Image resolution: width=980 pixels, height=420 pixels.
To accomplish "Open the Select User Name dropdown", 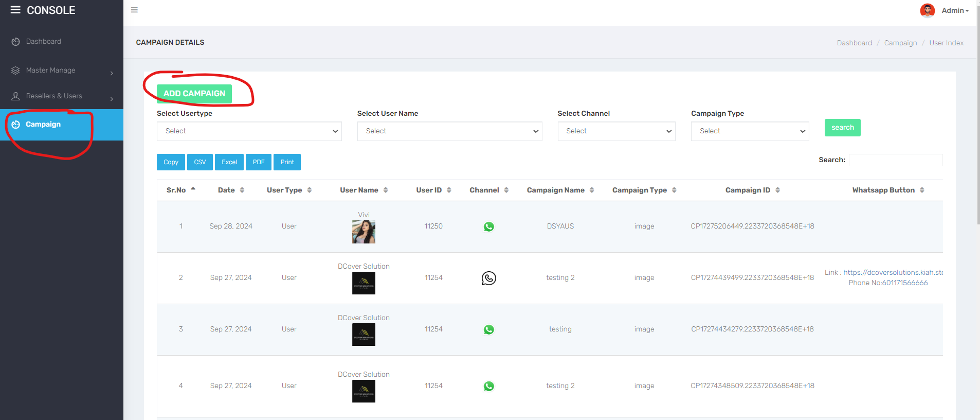I will coord(449,131).
